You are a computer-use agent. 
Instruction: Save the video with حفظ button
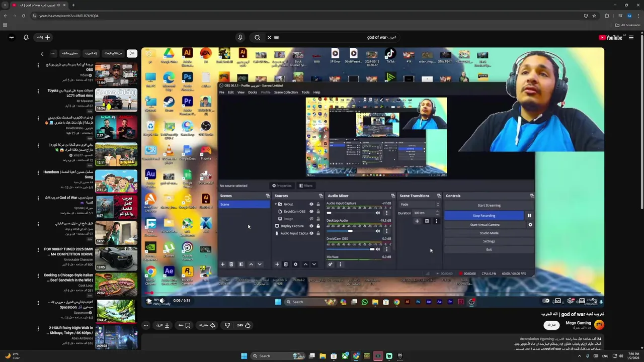click(185, 325)
